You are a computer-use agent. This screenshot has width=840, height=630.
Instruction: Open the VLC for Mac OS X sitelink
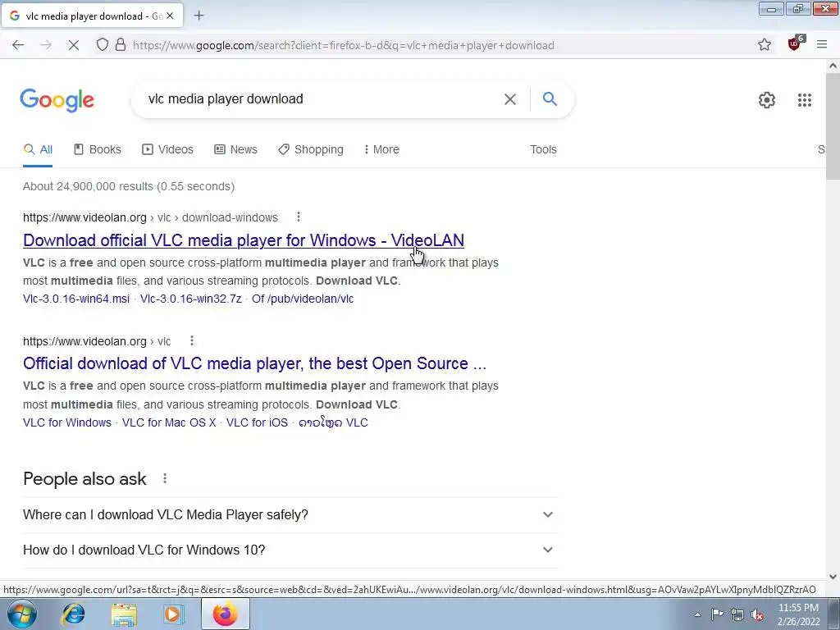(169, 422)
